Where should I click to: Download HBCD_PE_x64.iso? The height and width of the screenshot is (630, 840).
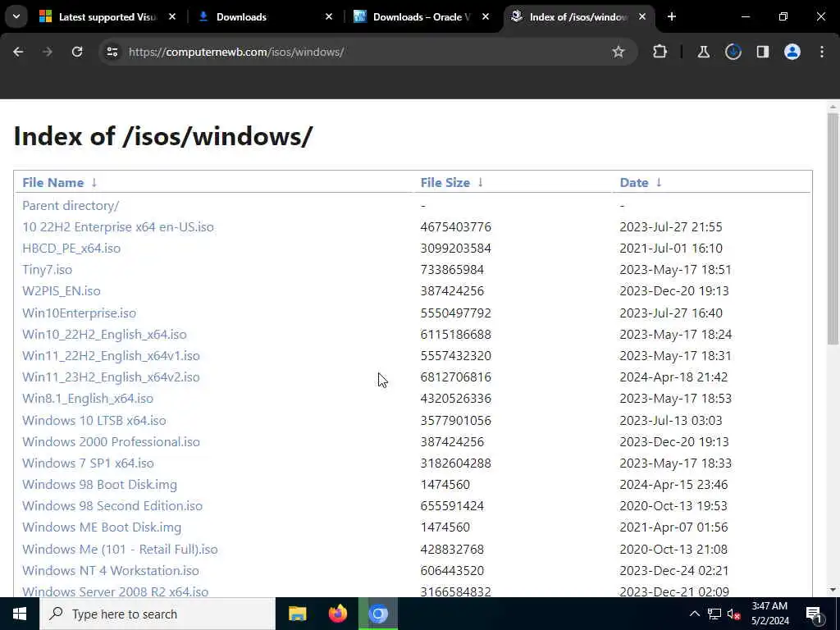point(71,248)
